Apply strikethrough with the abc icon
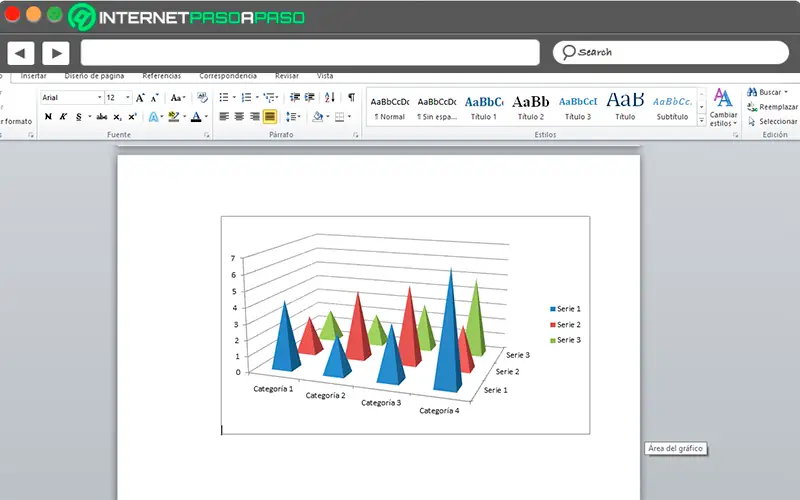The height and width of the screenshot is (500, 800). coord(102,117)
